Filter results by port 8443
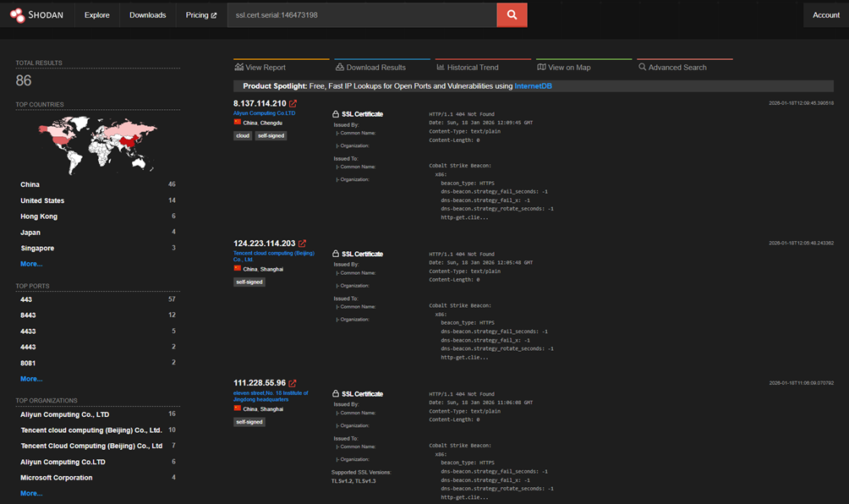 (28, 315)
